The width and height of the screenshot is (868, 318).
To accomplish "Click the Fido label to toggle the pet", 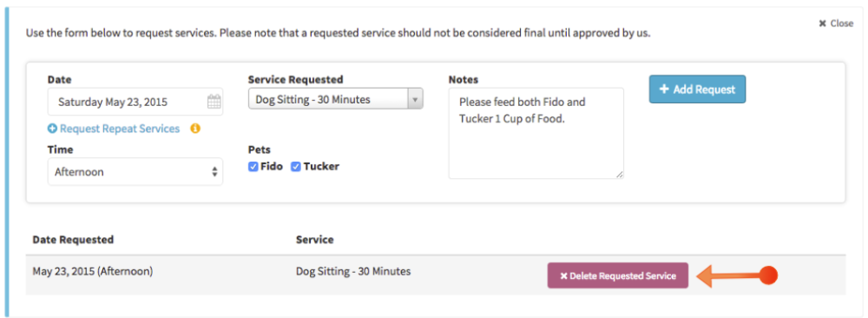I will [271, 166].
